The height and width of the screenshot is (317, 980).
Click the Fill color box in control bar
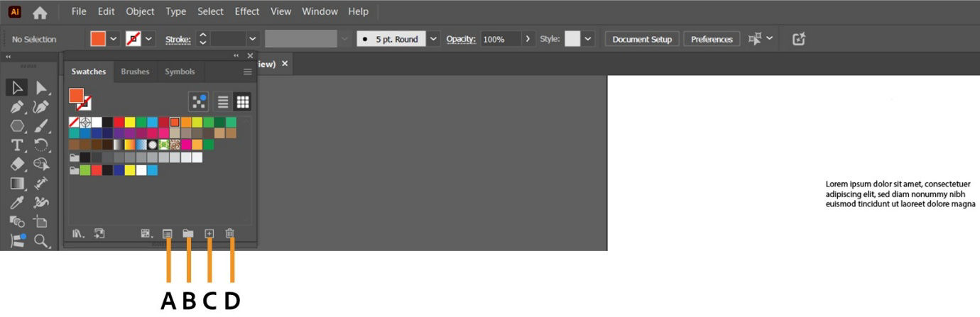click(98, 39)
